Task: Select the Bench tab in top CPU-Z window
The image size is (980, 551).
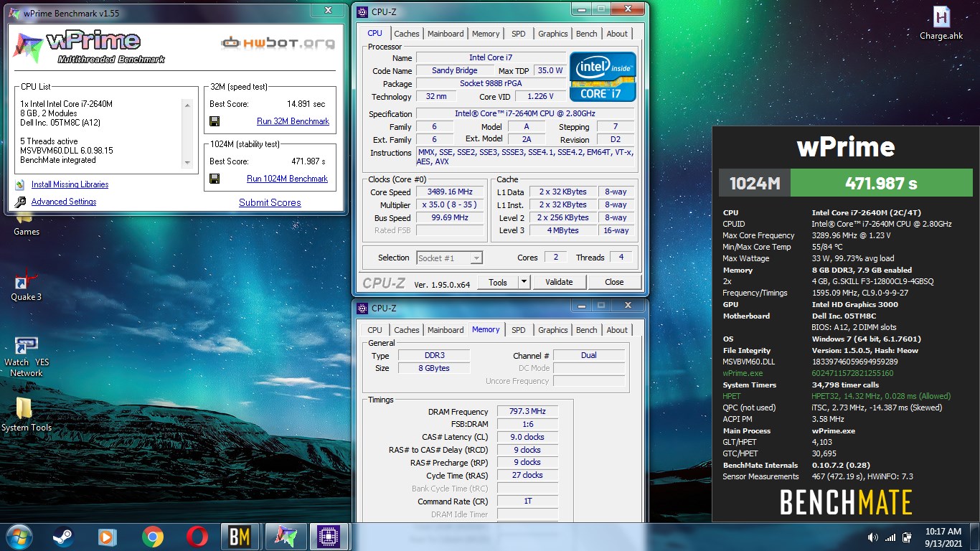Action: [586, 34]
